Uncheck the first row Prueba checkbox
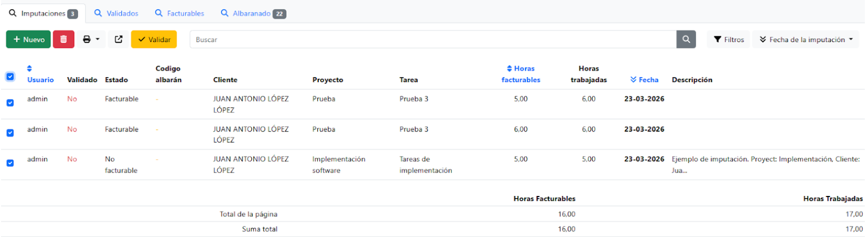 (x=10, y=103)
